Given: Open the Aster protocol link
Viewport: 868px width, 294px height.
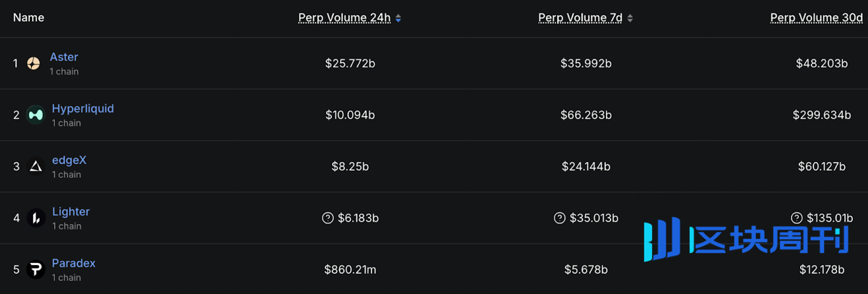Looking at the screenshot, I should tap(64, 57).
